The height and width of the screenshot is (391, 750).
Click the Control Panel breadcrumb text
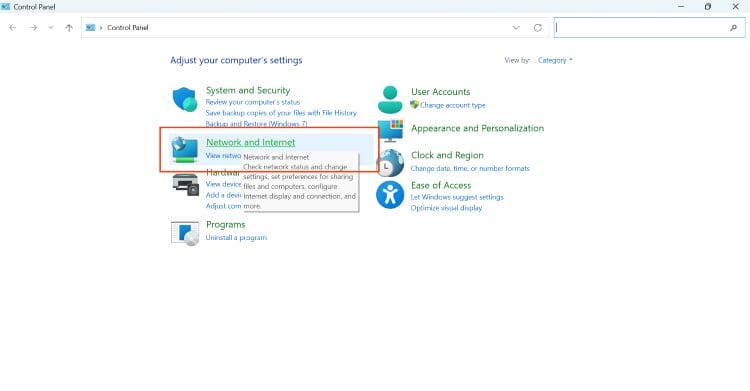[x=128, y=28]
